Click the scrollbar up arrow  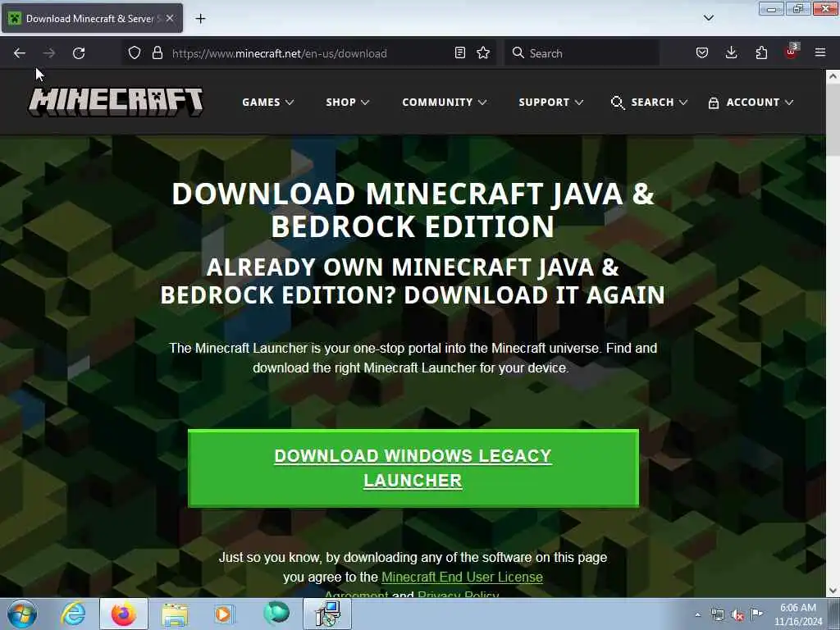(x=833, y=76)
